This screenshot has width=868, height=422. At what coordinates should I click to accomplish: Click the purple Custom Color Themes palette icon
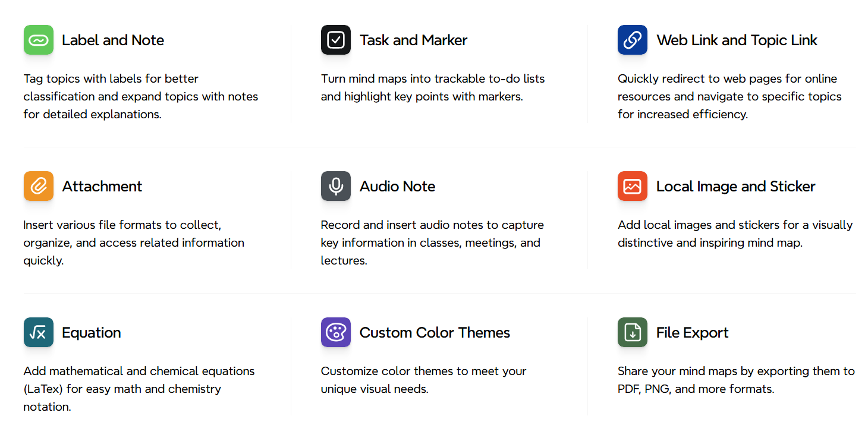[x=336, y=332]
